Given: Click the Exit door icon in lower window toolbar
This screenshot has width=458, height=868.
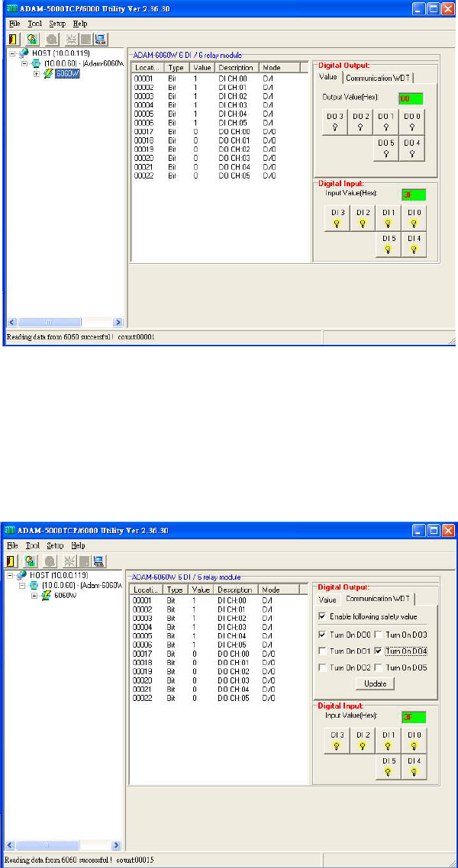Looking at the screenshot, I should pyautogui.click(x=11, y=560).
